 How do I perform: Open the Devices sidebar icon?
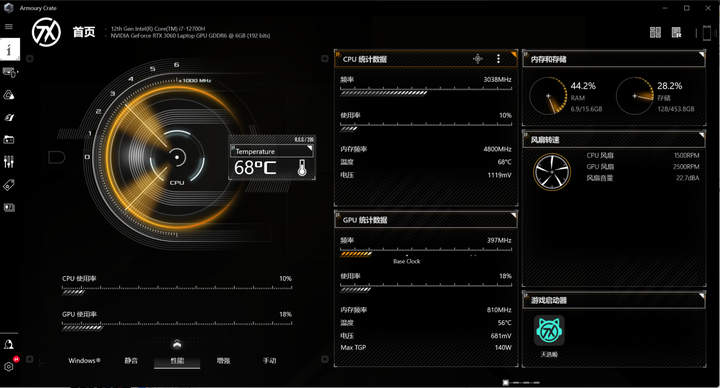(9, 73)
